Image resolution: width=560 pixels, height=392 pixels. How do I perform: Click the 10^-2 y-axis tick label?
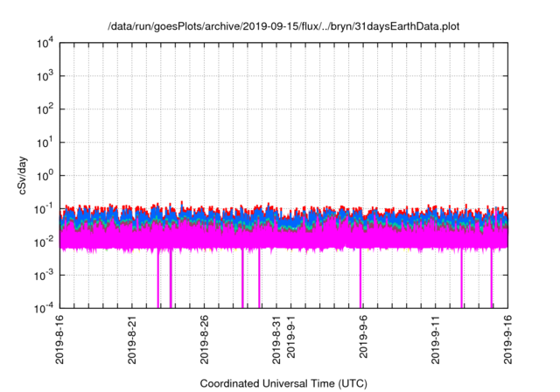(x=44, y=242)
